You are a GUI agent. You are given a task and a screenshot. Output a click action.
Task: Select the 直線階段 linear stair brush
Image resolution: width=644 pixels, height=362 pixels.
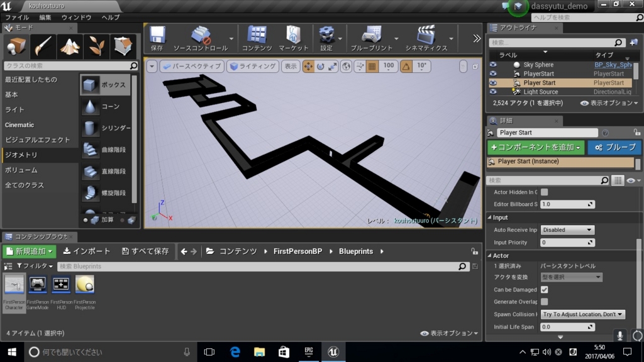click(105, 171)
